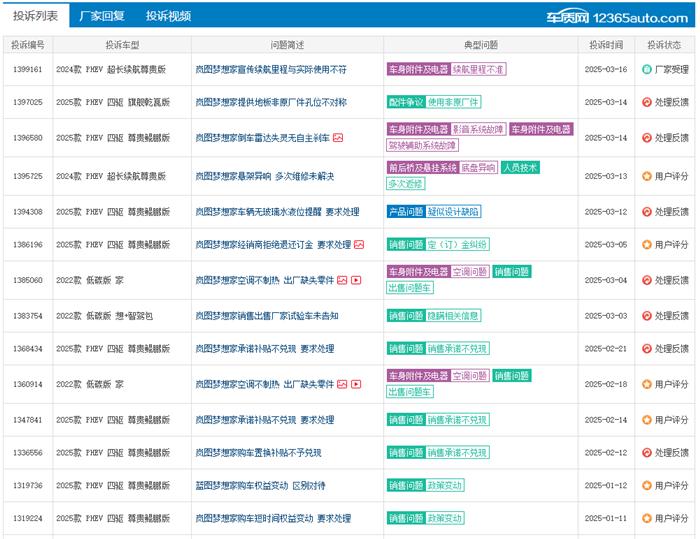The width and height of the screenshot is (700, 539).
Task: Click image icon in row 1360914
Action: pos(342,384)
